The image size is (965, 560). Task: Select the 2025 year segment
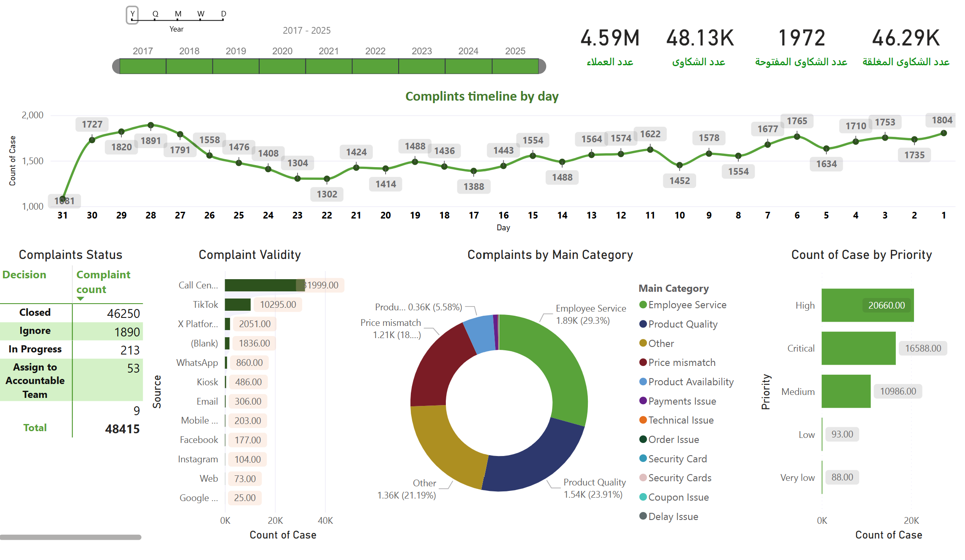515,66
